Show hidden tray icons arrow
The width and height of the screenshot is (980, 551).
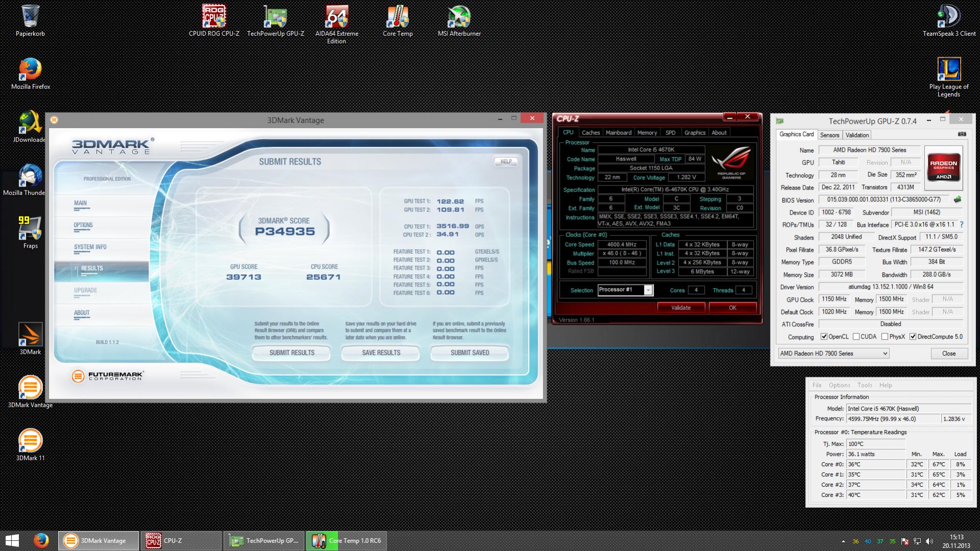(843, 541)
